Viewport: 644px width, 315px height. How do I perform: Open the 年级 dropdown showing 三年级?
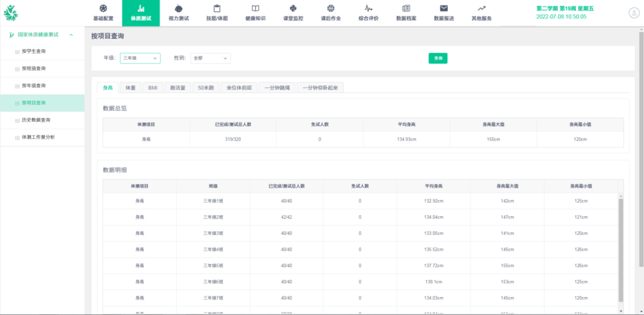point(140,58)
